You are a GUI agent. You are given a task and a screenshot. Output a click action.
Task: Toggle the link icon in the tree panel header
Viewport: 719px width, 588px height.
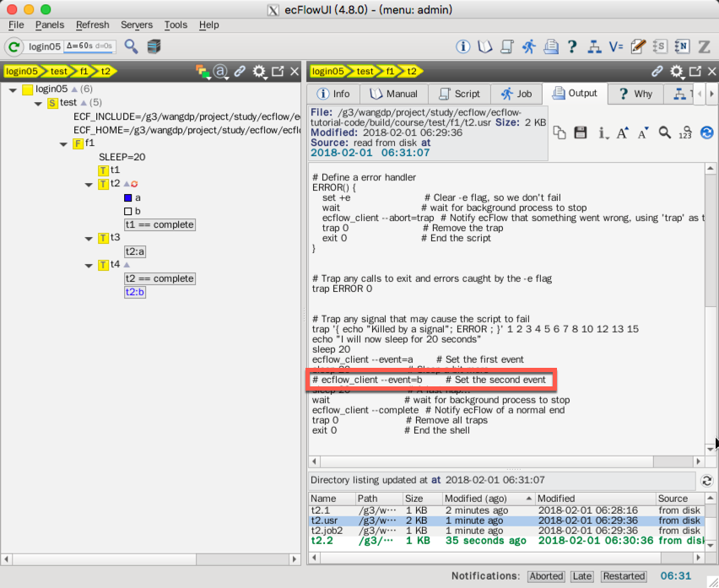coord(240,71)
